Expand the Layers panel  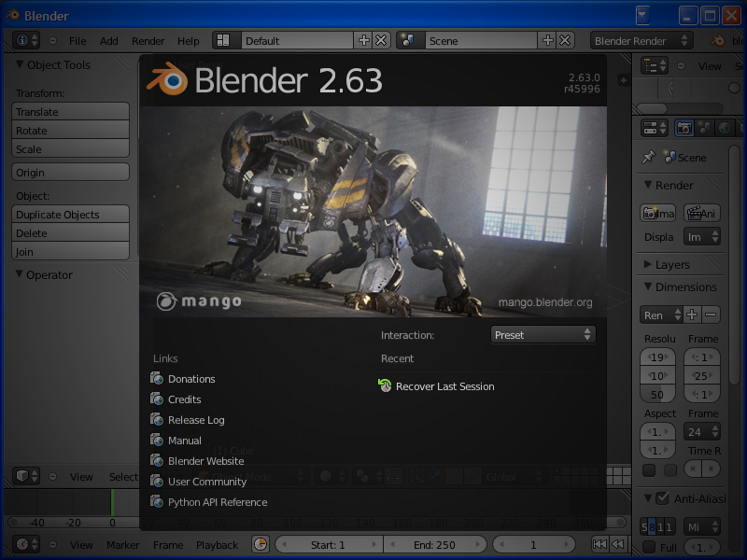(x=647, y=264)
